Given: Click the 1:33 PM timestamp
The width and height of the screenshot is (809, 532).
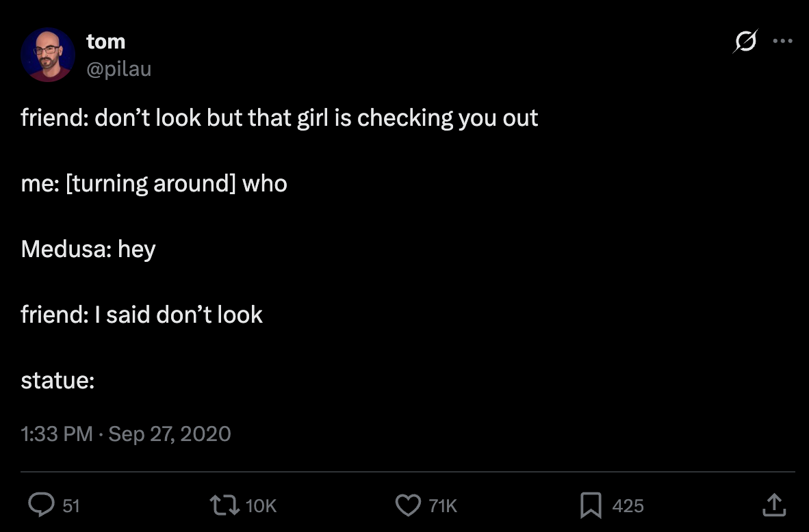Looking at the screenshot, I should click(x=57, y=434).
